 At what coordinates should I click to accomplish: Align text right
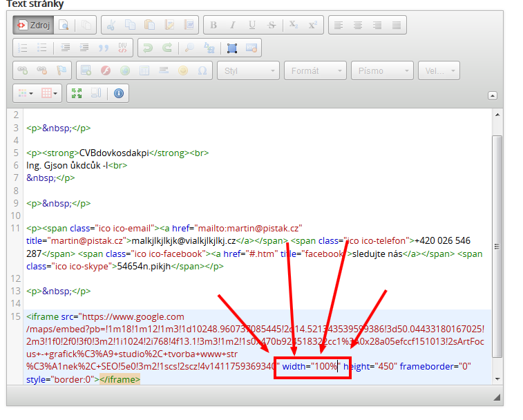377,25
